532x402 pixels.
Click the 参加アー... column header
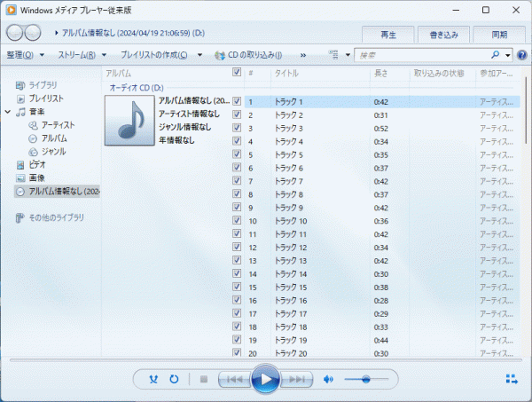(x=497, y=74)
